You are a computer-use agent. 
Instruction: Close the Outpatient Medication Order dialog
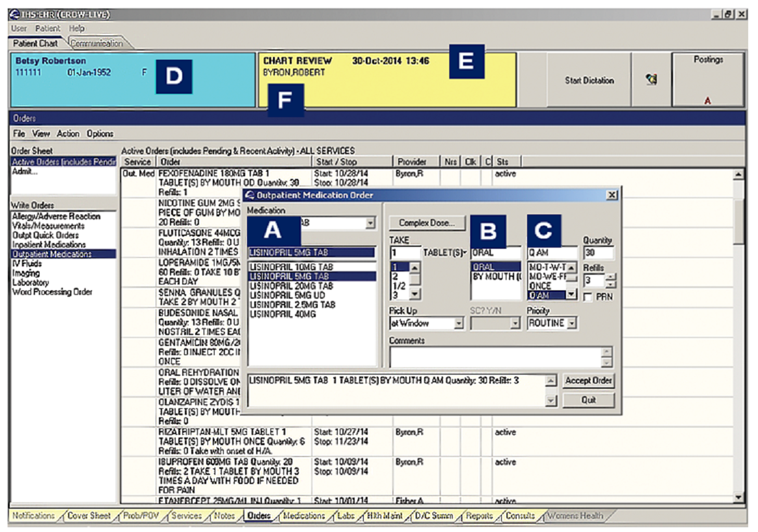611,195
